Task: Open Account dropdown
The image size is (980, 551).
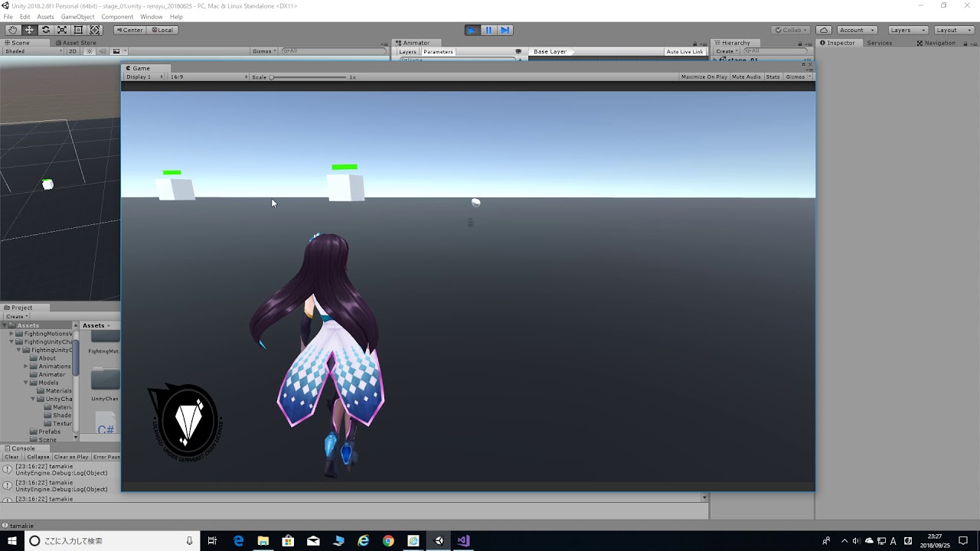Action: pos(856,30)
